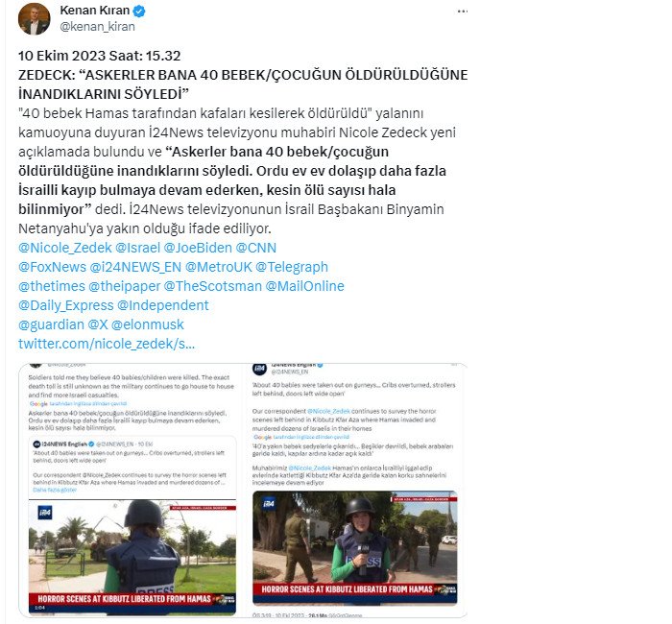Follow the twitter.com/nicole_zedek link
672x624 pixels.
click(107, 344)
